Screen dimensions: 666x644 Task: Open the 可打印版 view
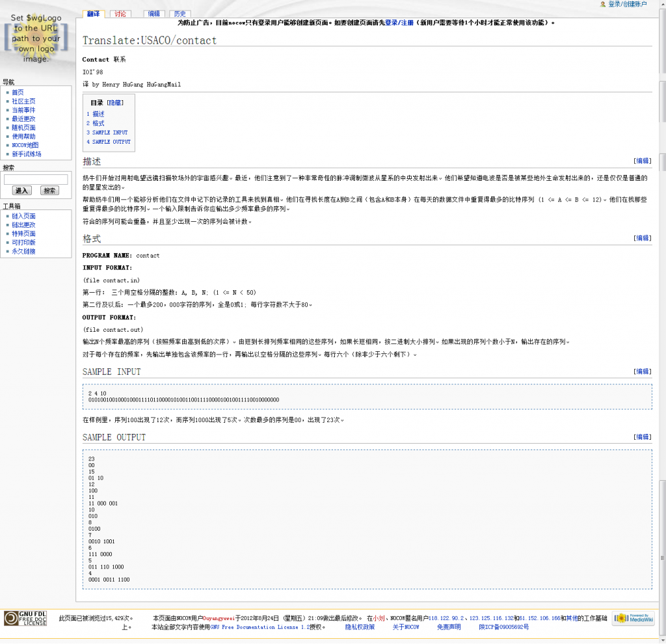pyautogui.click(x=24, y=242)
